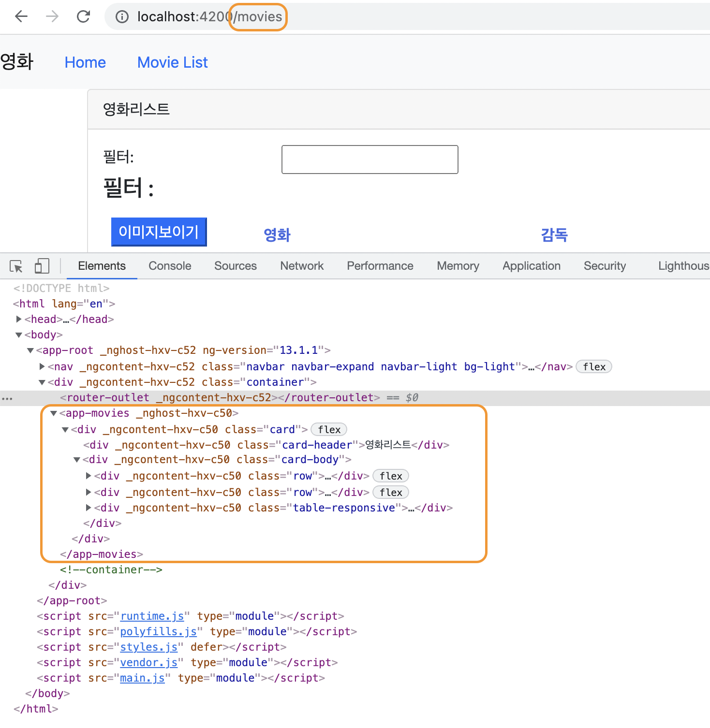Collapse the app-root element node

pyautogui.click(x=30, y=350)
